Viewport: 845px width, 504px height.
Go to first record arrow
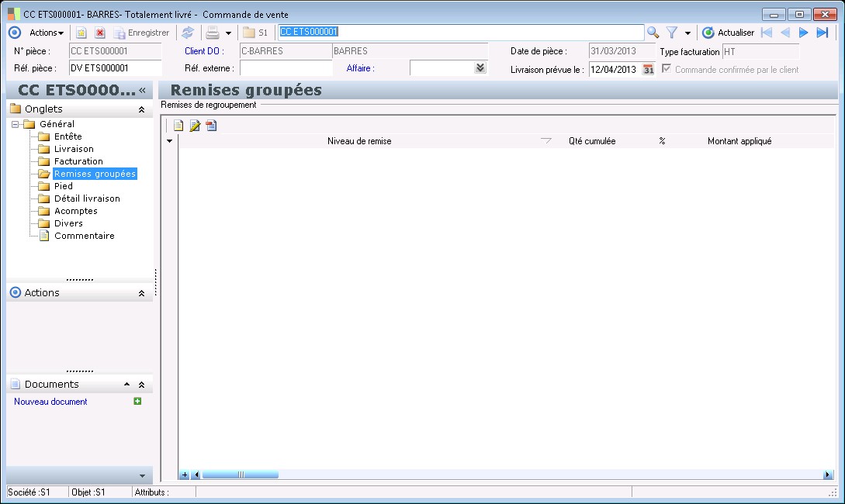(x=767, y=33)
